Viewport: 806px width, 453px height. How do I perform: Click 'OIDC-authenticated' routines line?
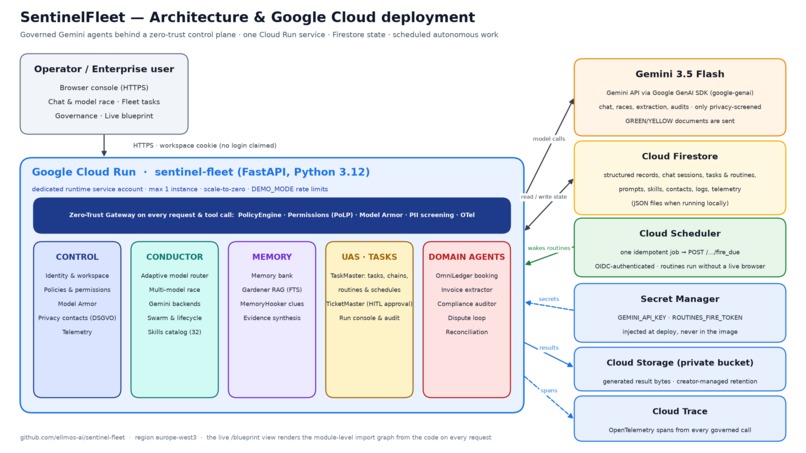[x=680, y=266]
